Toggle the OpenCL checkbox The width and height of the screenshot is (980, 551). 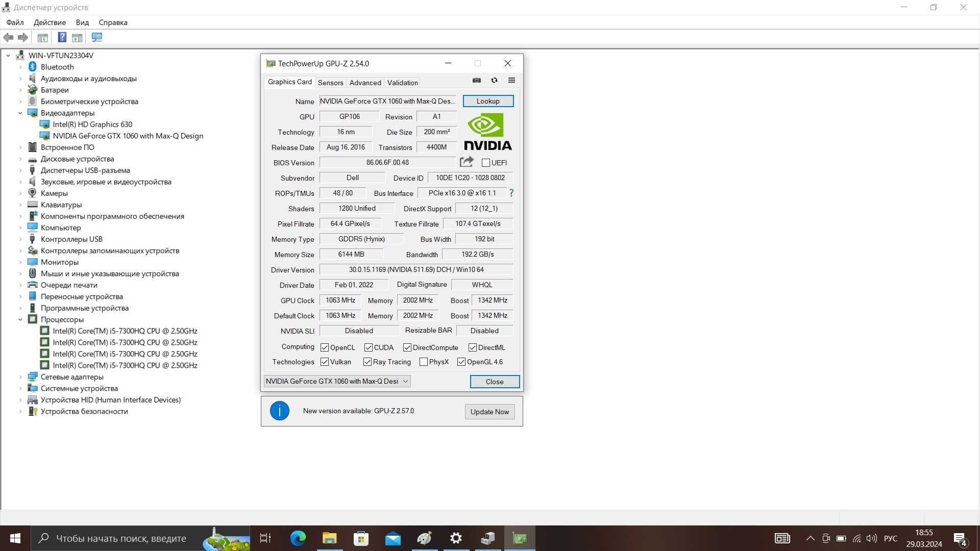pyautogui.click(x=325, y=347)
